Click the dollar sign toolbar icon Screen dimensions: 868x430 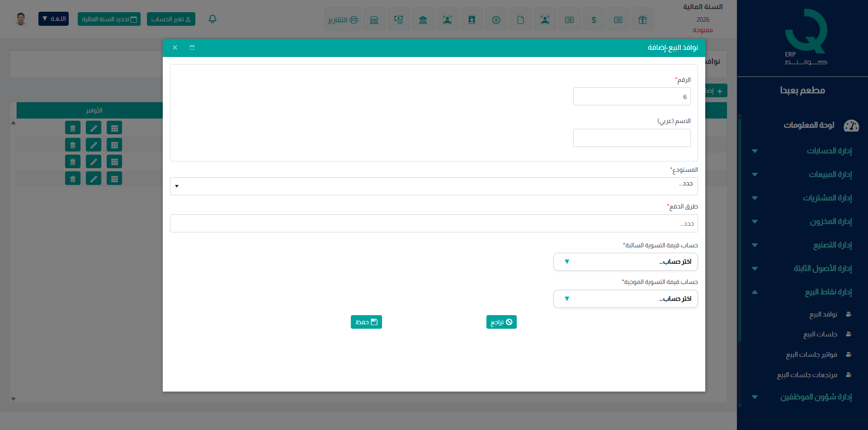tap(594, 19)
